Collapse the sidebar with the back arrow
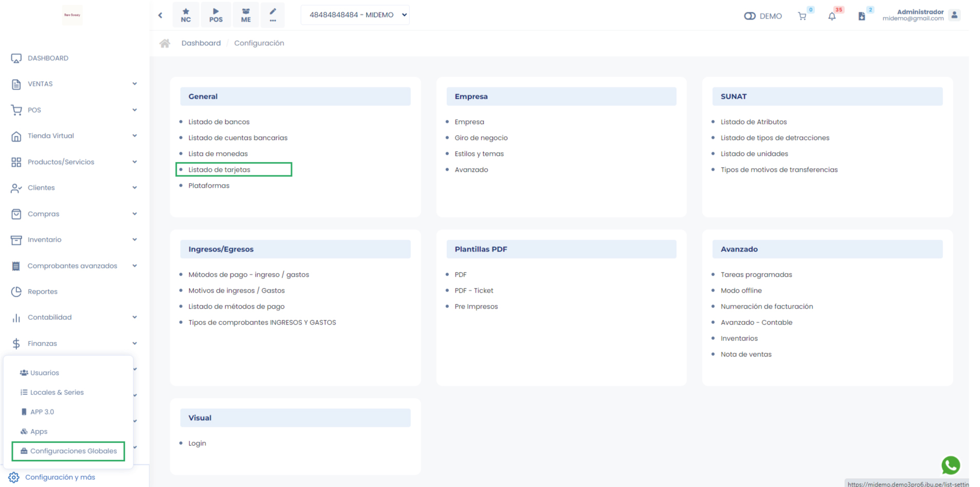 point(160,15)
